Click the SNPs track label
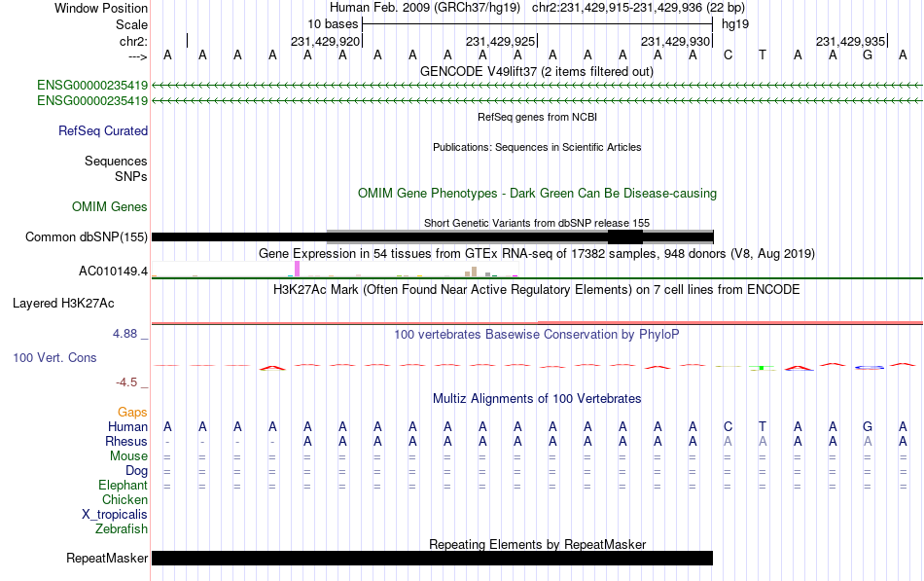 131,176
